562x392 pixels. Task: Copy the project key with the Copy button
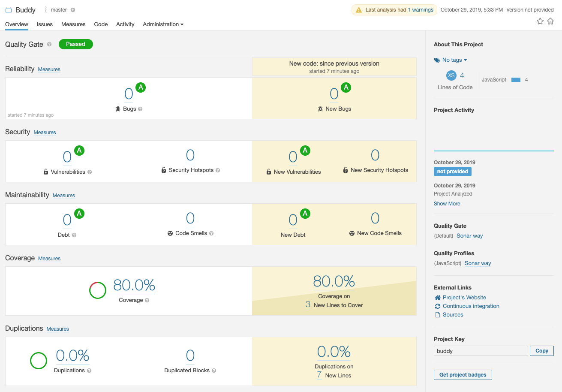(541, 350)
